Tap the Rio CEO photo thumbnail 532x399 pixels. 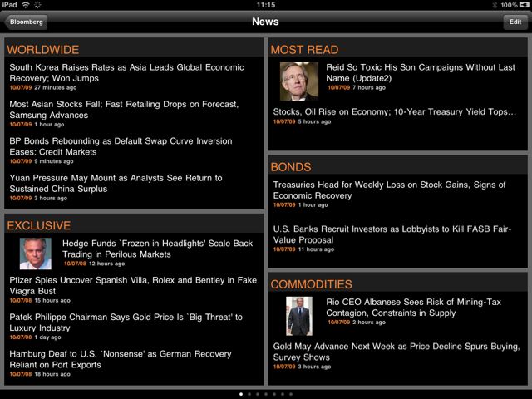(299, 316)
